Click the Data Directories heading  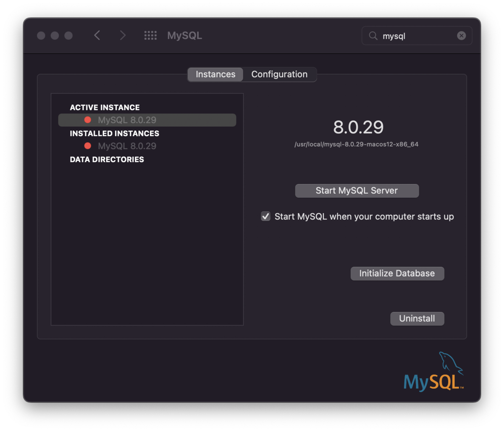[x=107, y=159]
